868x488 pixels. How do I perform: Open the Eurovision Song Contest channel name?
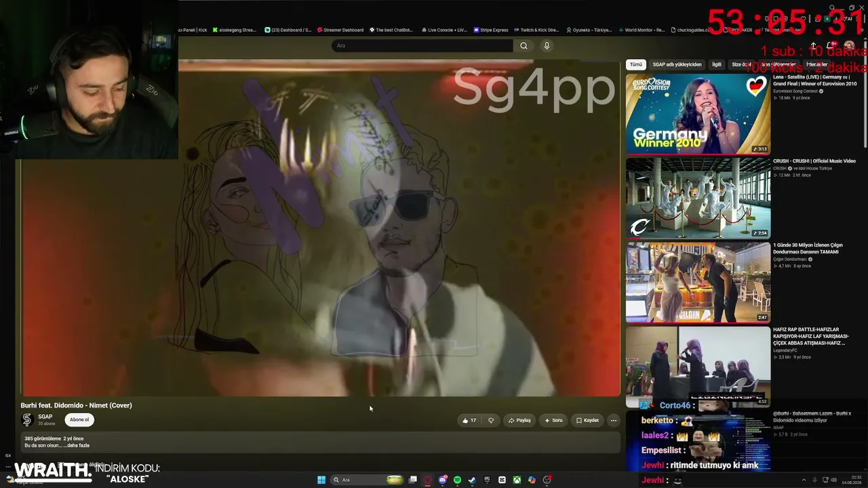(796, 91)
